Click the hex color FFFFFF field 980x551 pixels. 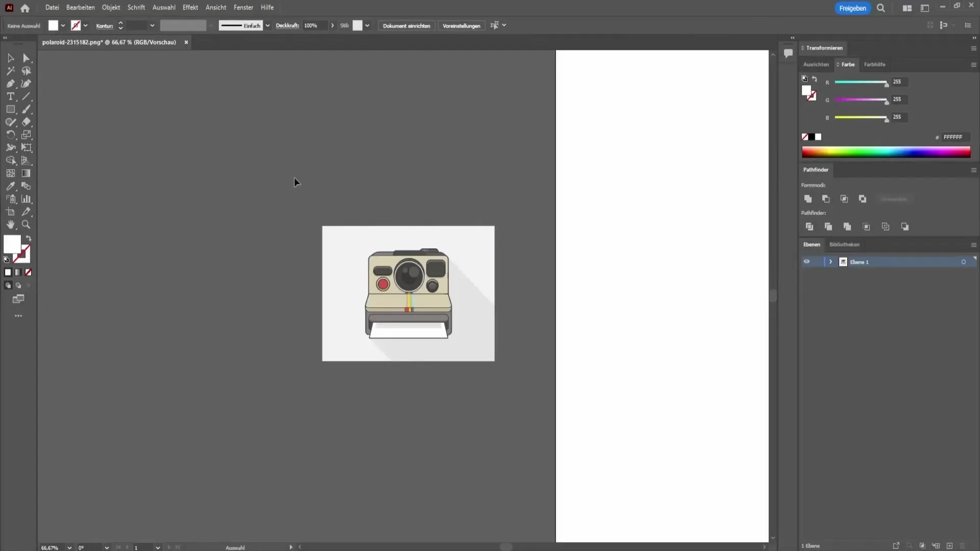click(x=955, y=137)
